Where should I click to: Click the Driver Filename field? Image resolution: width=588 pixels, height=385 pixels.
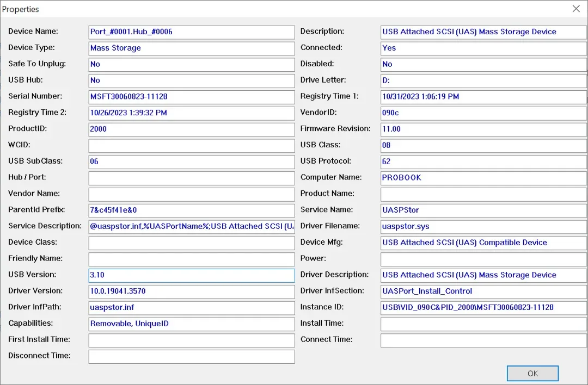point(483,227)
